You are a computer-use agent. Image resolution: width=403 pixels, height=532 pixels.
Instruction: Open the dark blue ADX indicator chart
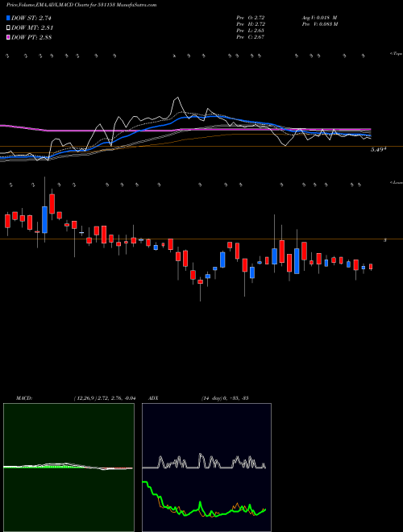coord(206,468)
